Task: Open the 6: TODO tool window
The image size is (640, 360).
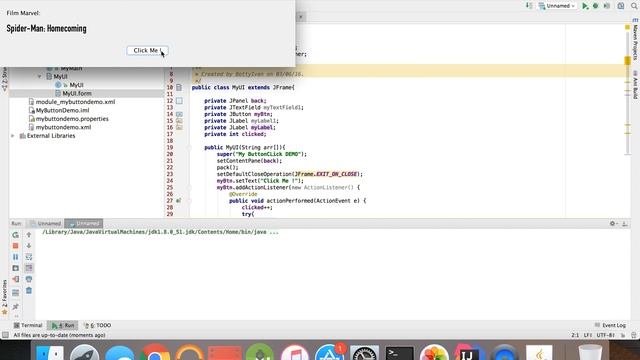Action: coord(97,325)
